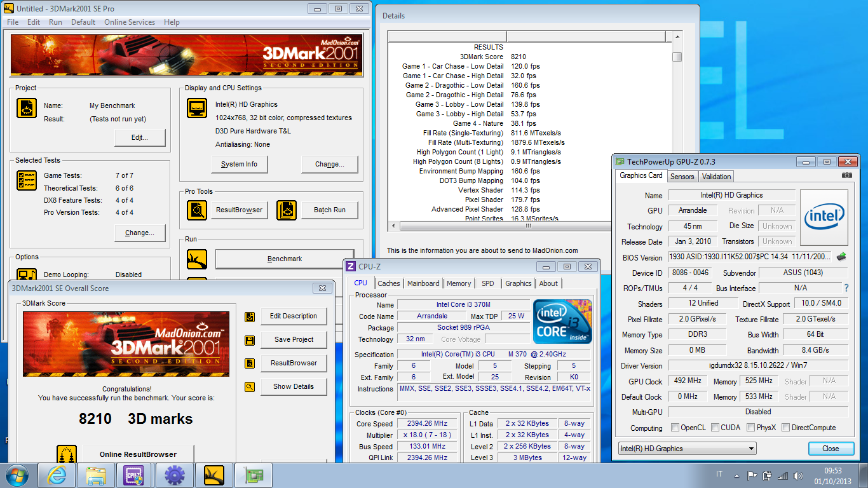The height and width of the screenshot is (488, 868).
Task: Open the Help menu in 3DMark2001
Action: [x=172, y=22]
